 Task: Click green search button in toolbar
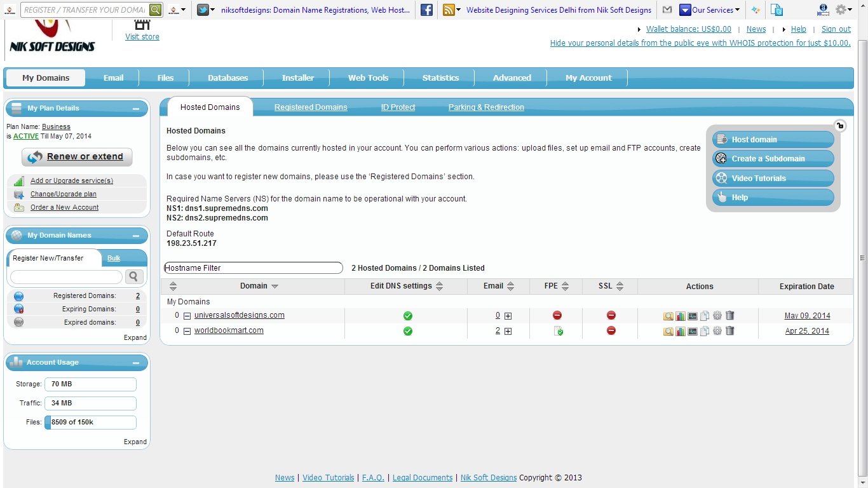(x=156, y=10)
